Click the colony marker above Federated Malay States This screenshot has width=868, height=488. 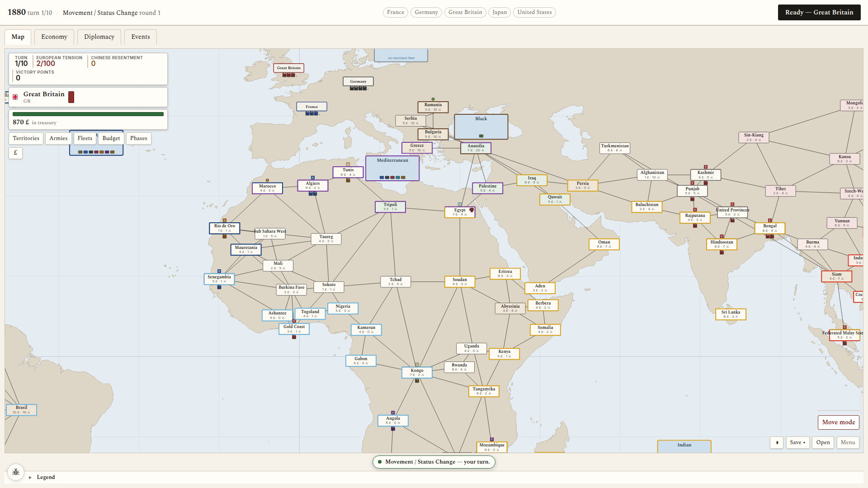pyautogui.click(x=844, y=327)
